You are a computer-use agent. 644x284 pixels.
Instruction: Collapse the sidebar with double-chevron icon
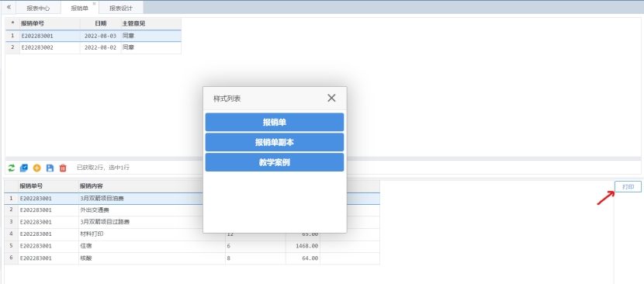(9, 7)
